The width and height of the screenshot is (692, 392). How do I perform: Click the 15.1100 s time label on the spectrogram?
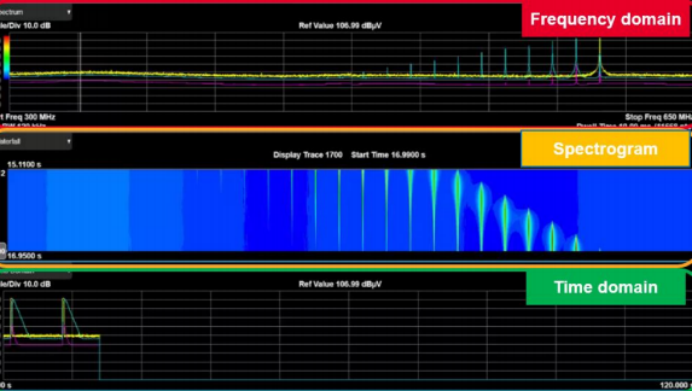[x=24, y=165]
